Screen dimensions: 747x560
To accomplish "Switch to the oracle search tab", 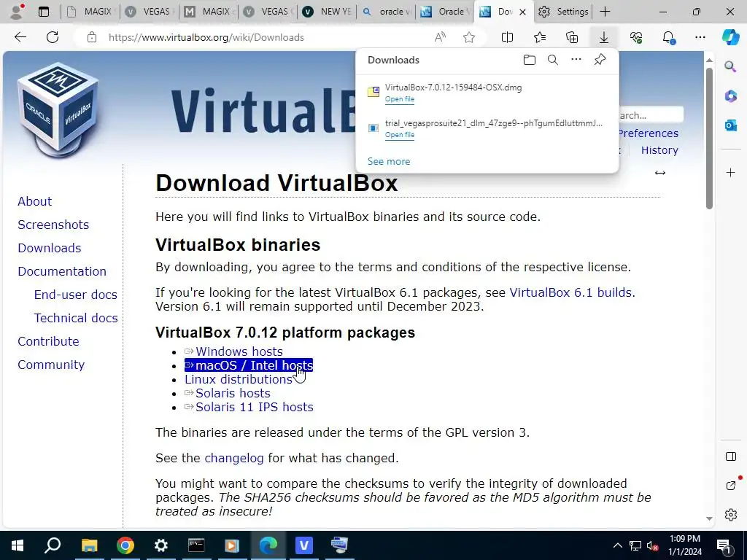I will click(x=387, y=12).
